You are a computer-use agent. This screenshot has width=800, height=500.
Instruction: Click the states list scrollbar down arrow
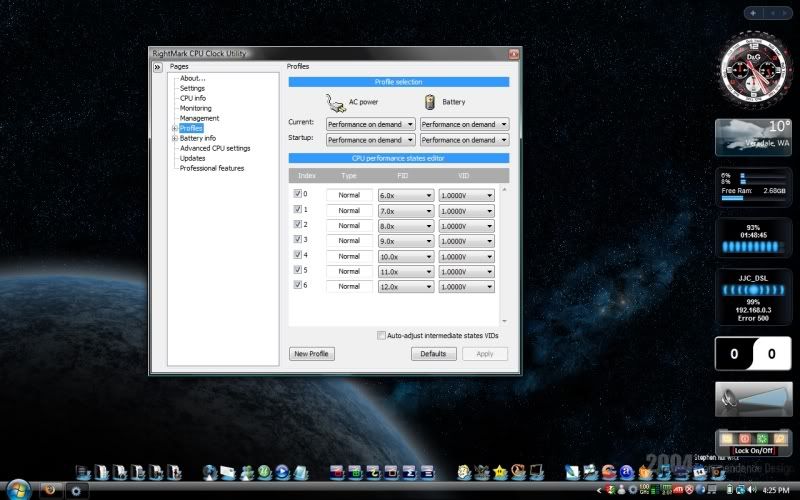point(504,321)
